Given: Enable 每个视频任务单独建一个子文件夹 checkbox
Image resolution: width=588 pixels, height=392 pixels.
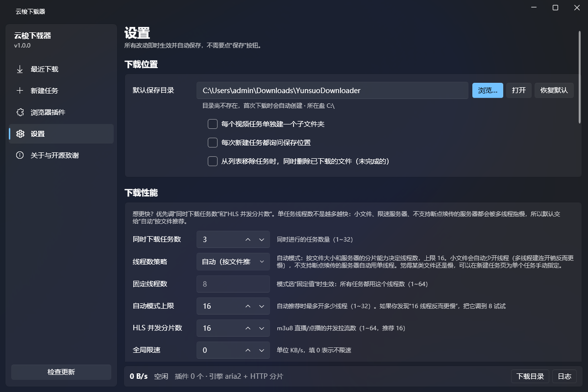Looking at the screenshot, I should coord(213,124).
